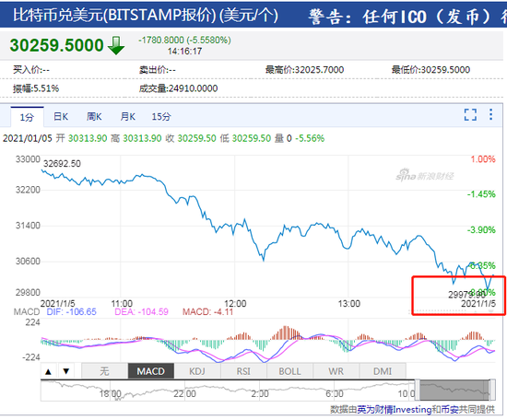Open the three-dot more options menu
This screenshot has width=507, height=420.
click(x=490, y=115)
